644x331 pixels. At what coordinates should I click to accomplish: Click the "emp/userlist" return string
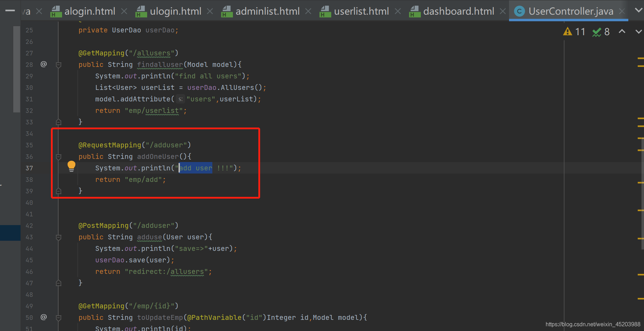click(154, 110)
